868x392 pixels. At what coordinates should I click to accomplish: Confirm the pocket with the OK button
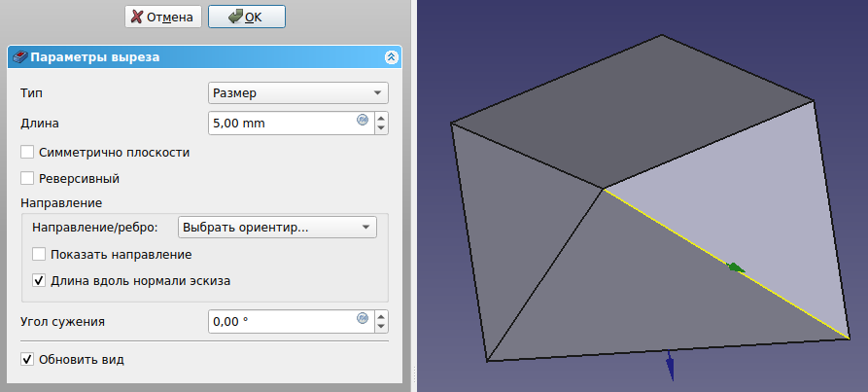pyautogui.click(x=246, y=17)
